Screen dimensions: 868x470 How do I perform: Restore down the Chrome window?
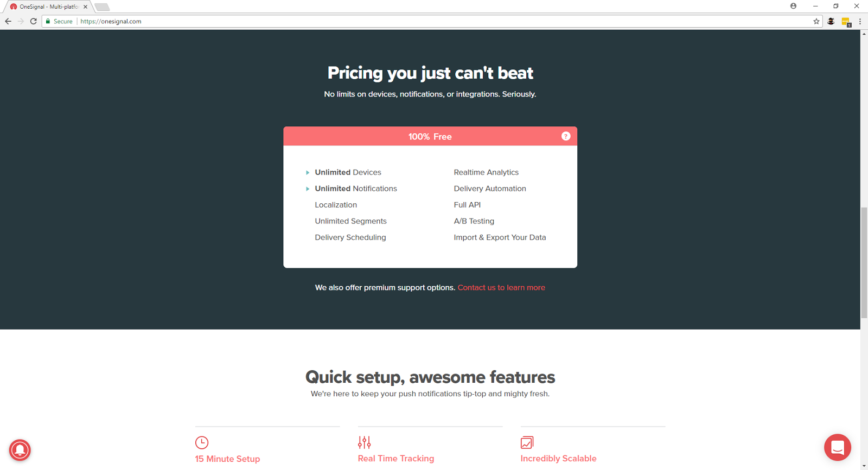point(835,6)
